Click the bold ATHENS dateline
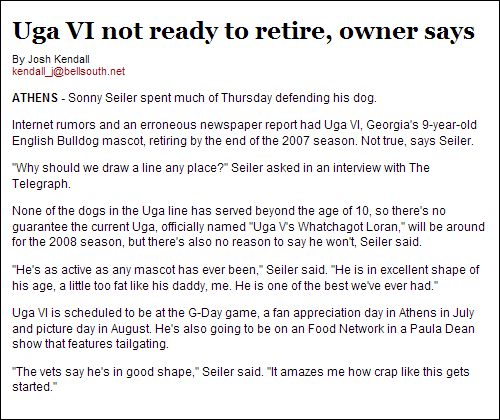This screenshot has height=420, width=500. click(35, 98)
